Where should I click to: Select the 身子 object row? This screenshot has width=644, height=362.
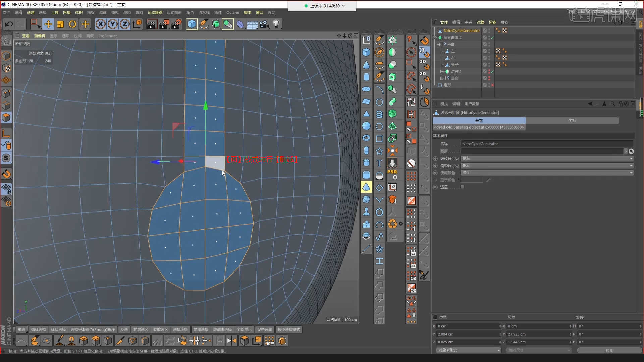[454, 64]
